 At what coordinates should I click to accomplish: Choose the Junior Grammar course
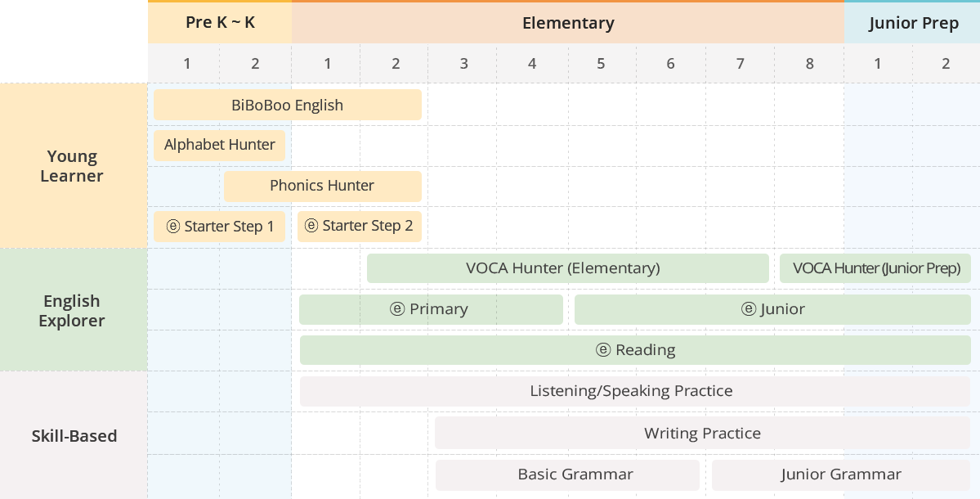coord(841,475)
